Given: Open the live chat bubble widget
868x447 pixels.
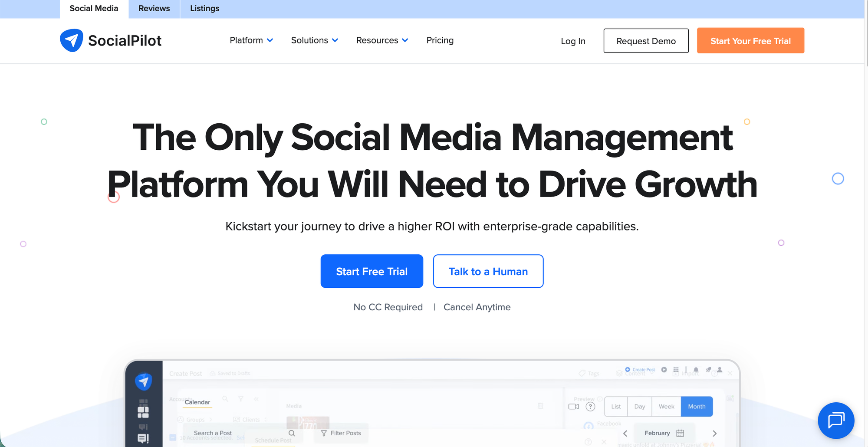Looking at the screenshot, I should point(836,421).
